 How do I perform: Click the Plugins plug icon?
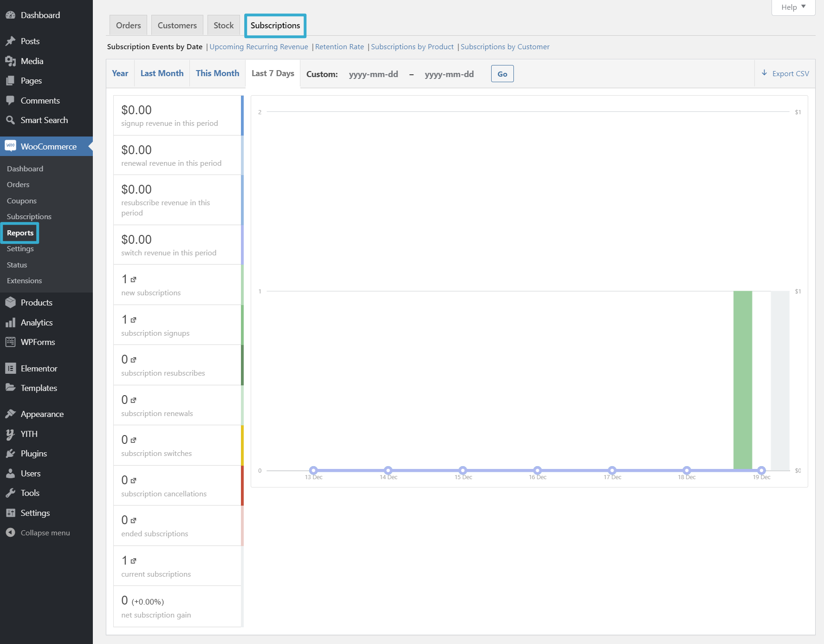(10, 453)
